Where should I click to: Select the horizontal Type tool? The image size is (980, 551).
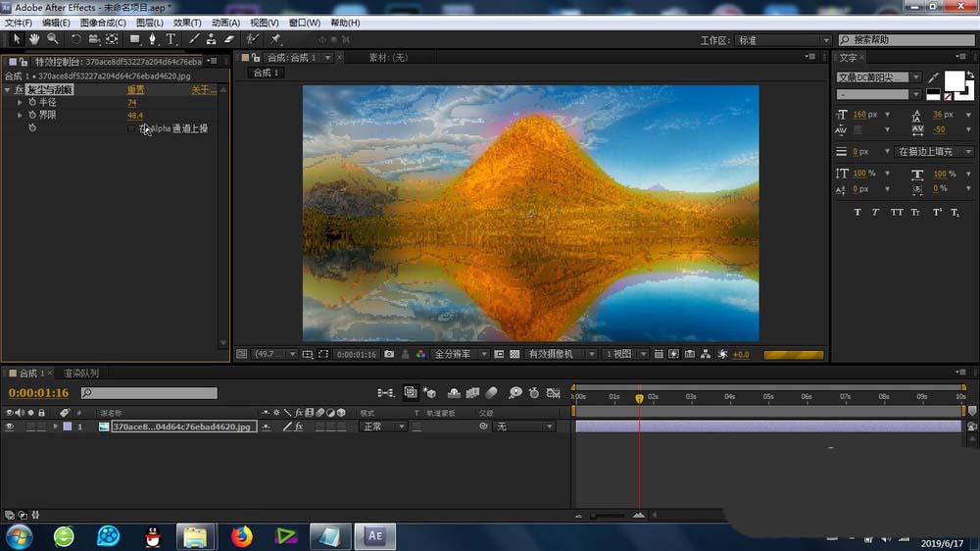(171, 39)
